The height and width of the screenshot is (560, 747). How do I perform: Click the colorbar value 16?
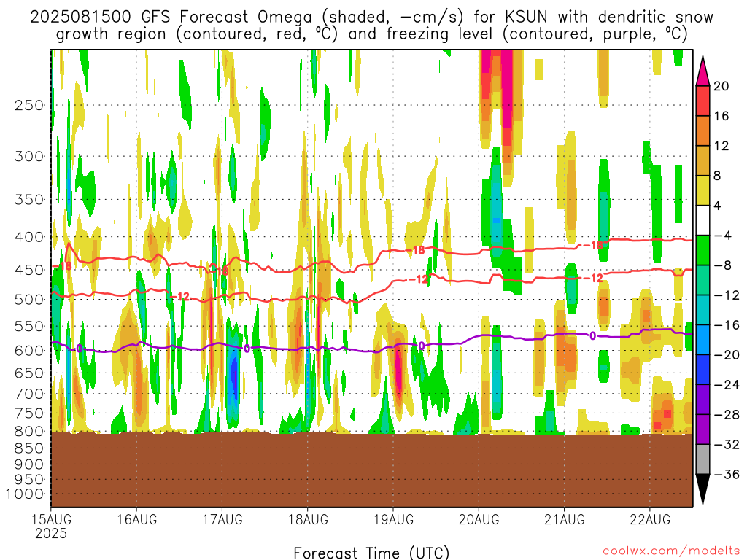point(721,116)
